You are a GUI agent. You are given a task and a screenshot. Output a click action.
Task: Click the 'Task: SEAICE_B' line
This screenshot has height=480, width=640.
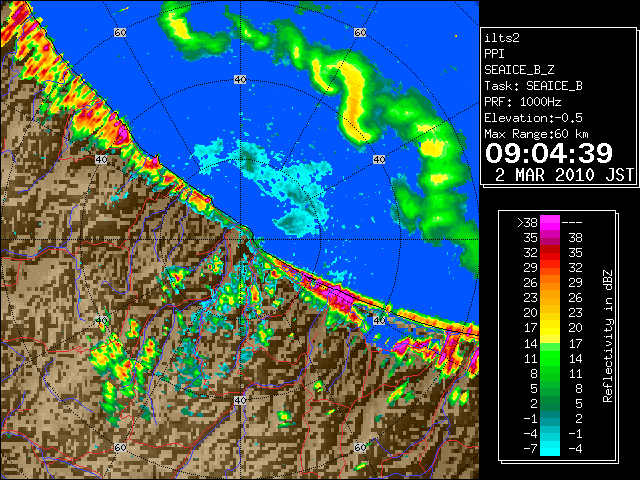[x=533, y=86]
